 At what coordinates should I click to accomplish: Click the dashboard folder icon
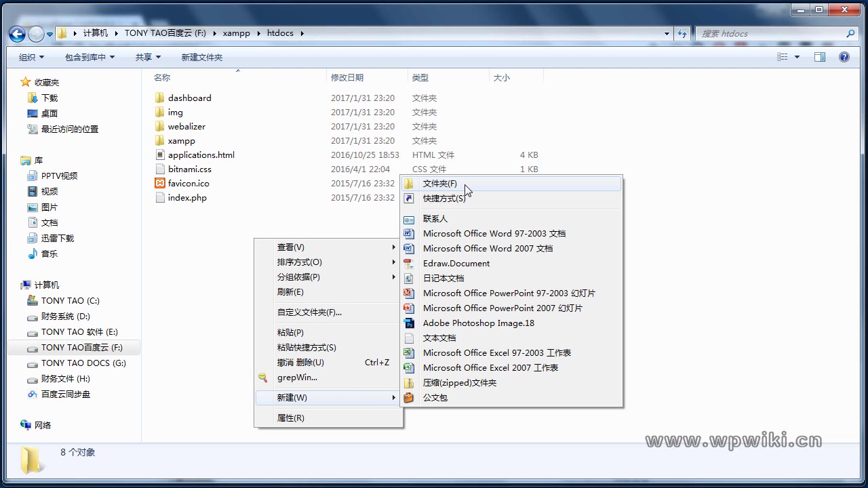[159, 98]
